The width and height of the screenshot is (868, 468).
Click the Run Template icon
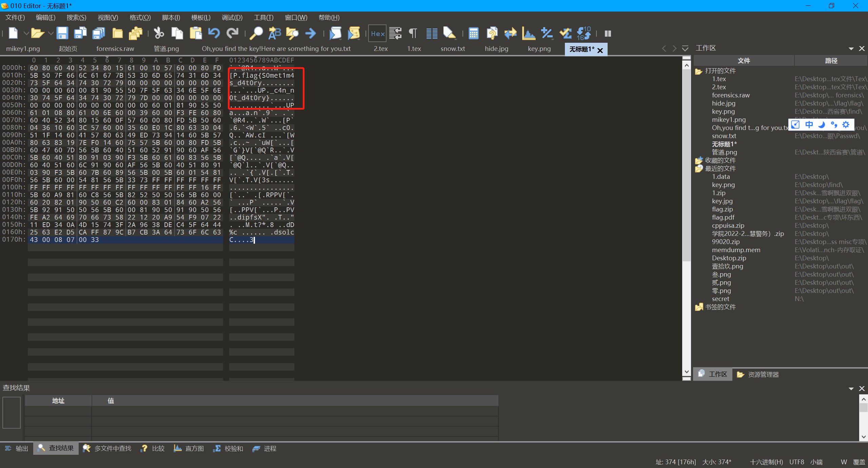[x=354, y=33]
